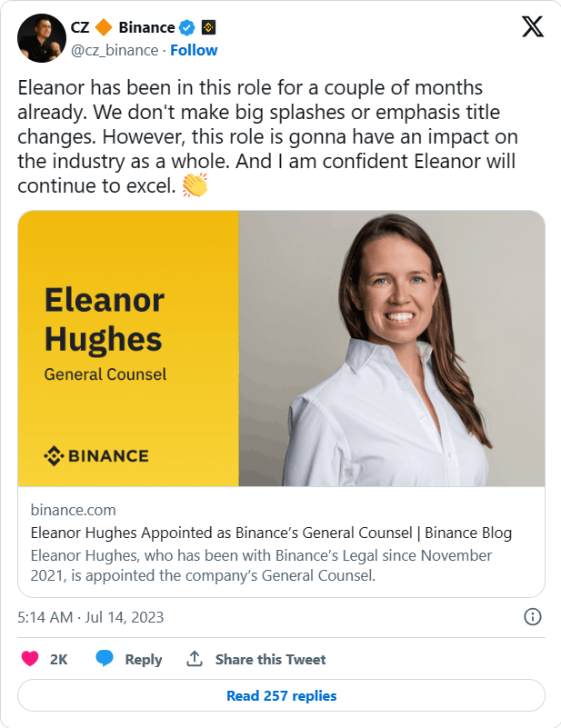Follow the @cz_binance account

(x=194, y=50)
